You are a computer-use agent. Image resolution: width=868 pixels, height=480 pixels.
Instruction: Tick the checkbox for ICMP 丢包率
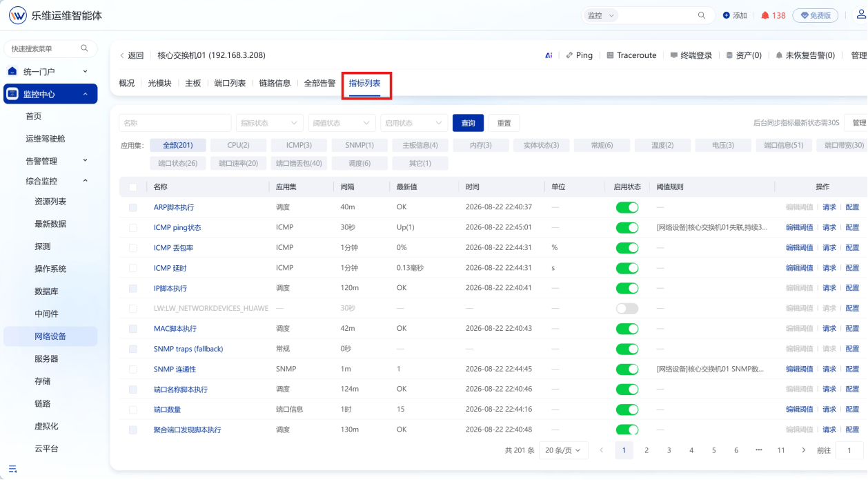point(133,248)
